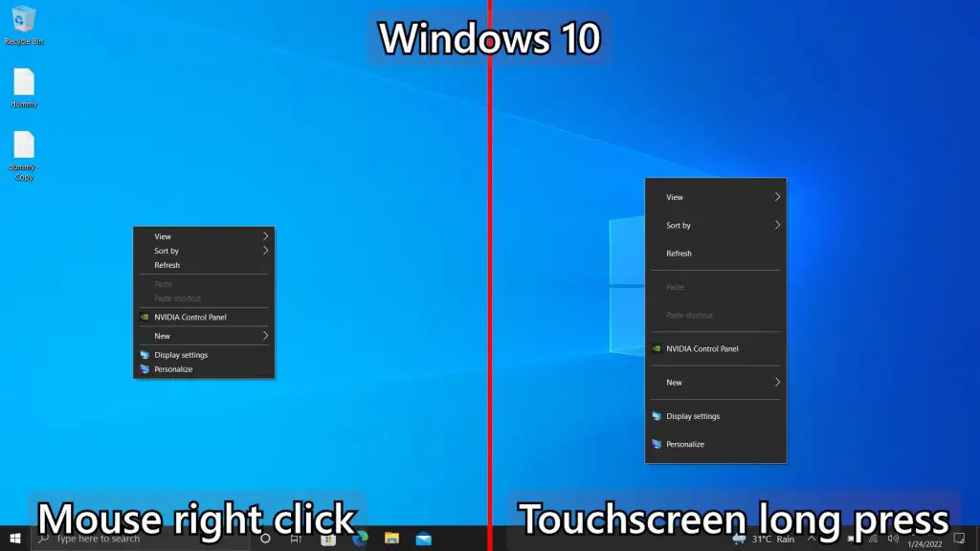The width and height of the screenshot is (980, 551).
Task: Open Display settings label in compact menu
Action: pyautogui.click(x=181, y=355)
